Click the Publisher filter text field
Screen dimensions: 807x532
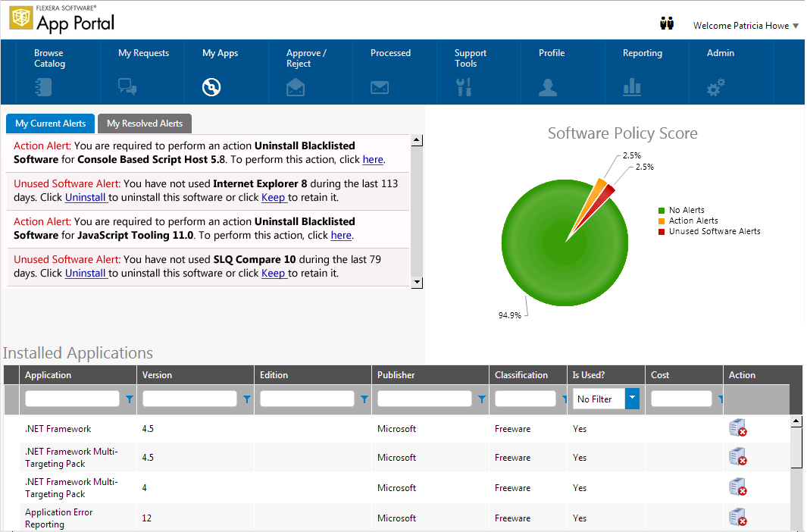tap(424, 399)
